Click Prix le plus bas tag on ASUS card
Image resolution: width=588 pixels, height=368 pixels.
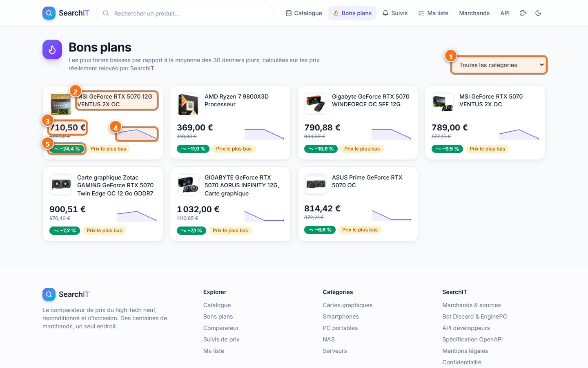(360, 230)
